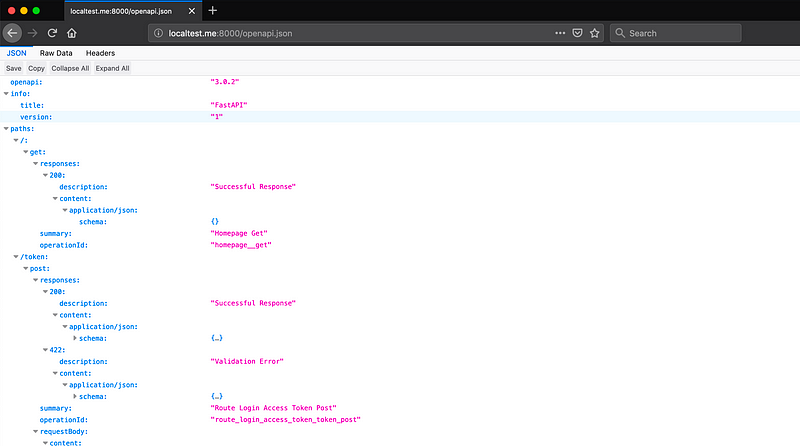Collapse the /token path node
The image size is (800, 446).
16,257
